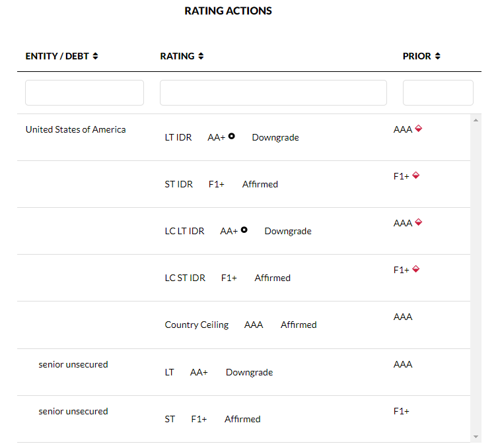Click Country Ceiling label
The image size is (498, 448).
[197, 325]
